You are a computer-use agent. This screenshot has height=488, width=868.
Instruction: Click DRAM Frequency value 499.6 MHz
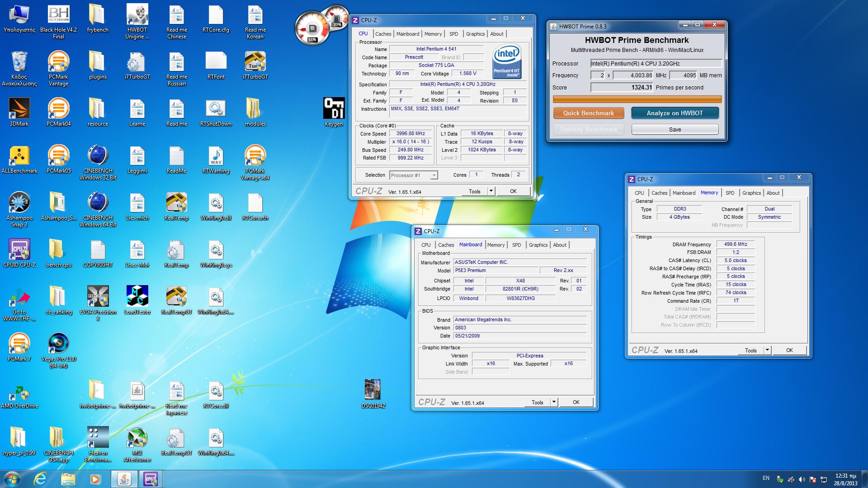[x=736, y=244]
